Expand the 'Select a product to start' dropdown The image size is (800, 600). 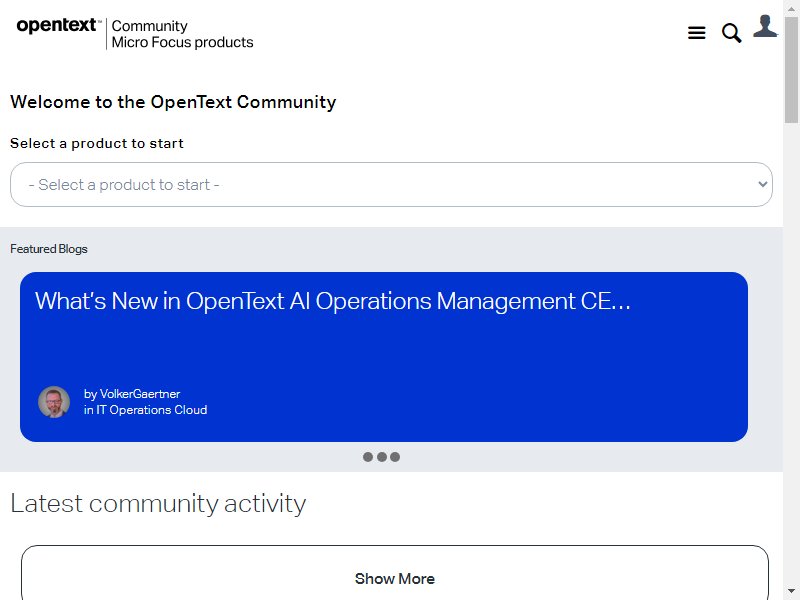coord(391,185)
